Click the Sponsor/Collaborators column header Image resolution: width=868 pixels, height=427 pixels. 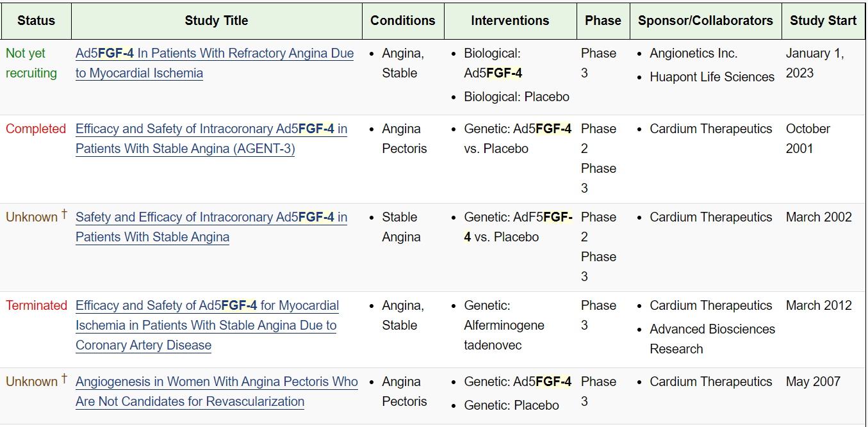(x=705, y=20)
